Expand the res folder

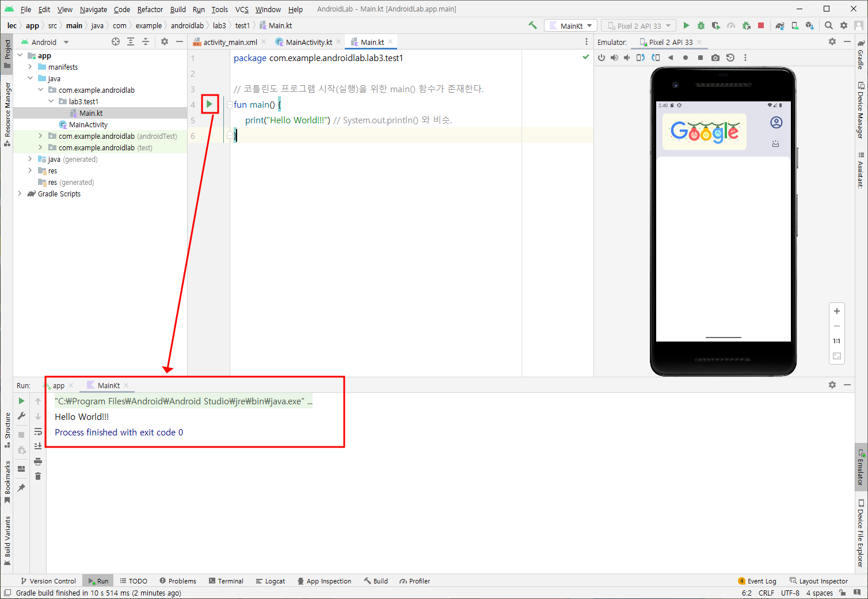(x=30, y=170)
